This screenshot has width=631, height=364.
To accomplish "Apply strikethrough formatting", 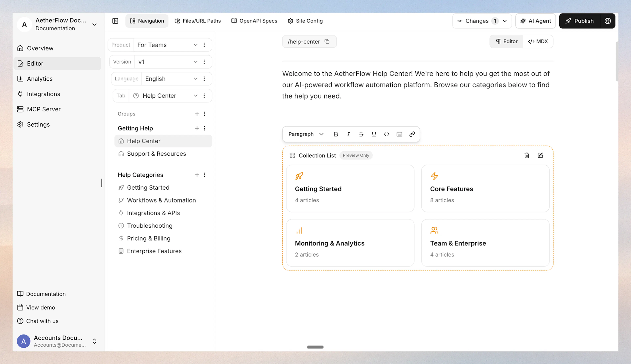I will click(x=361, y=134).
